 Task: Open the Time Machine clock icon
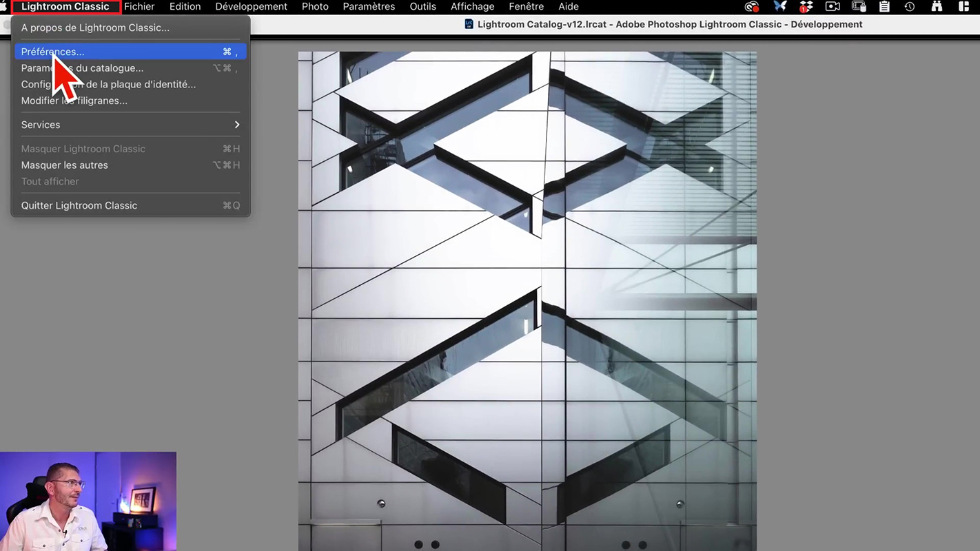(x=910, y=7)
